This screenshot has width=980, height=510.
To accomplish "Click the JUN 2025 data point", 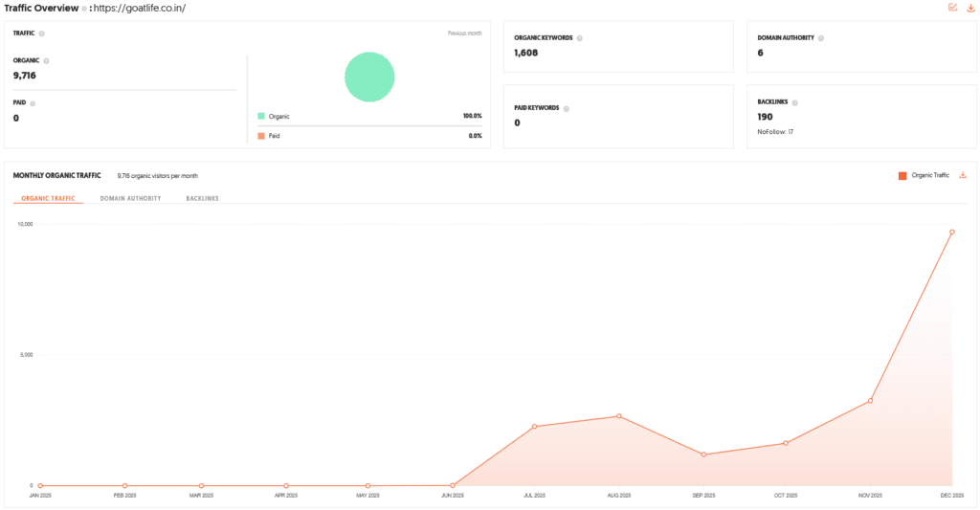I will pyautogui.click(x=453, y=485).
